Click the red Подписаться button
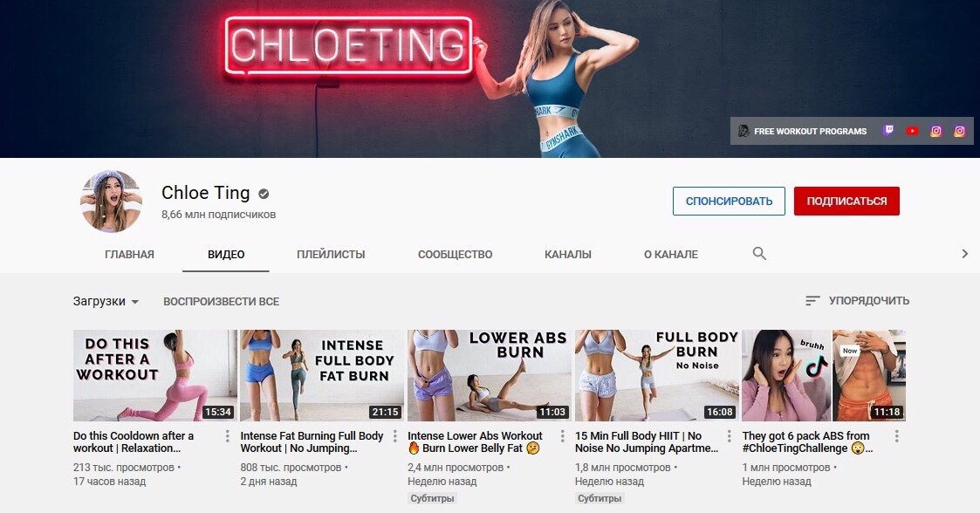The image size is (980, 513). point(846,202)
